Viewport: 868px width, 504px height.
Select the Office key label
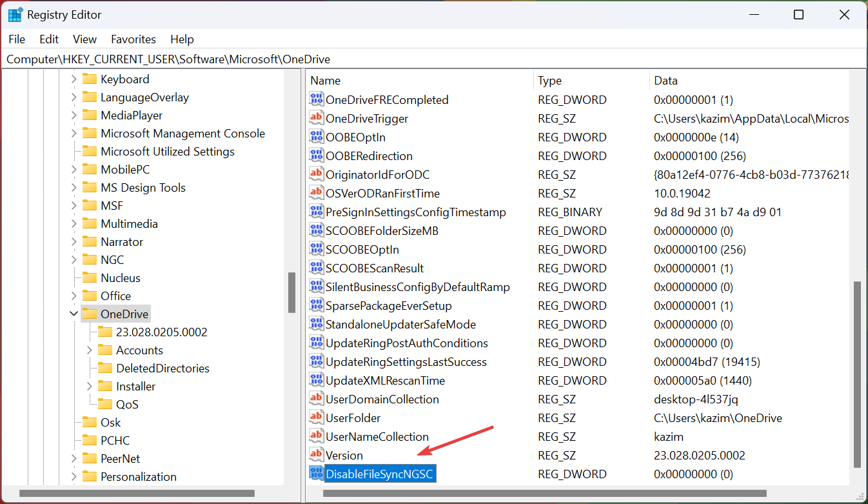115,296
